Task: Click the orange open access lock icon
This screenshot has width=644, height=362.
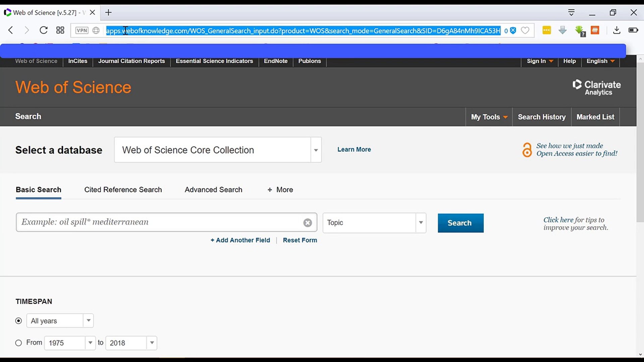Action: coord(527,150)
